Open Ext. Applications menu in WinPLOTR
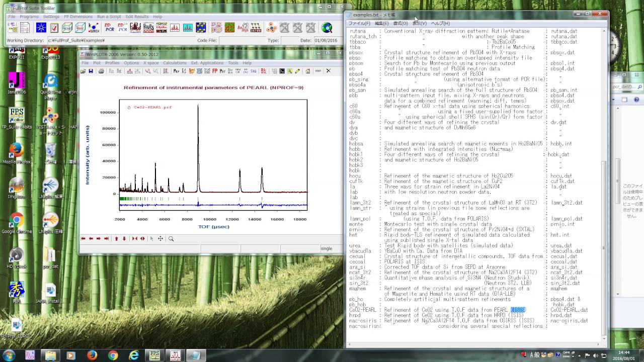This screenshot has width=644, height=362. click(207, 63)
